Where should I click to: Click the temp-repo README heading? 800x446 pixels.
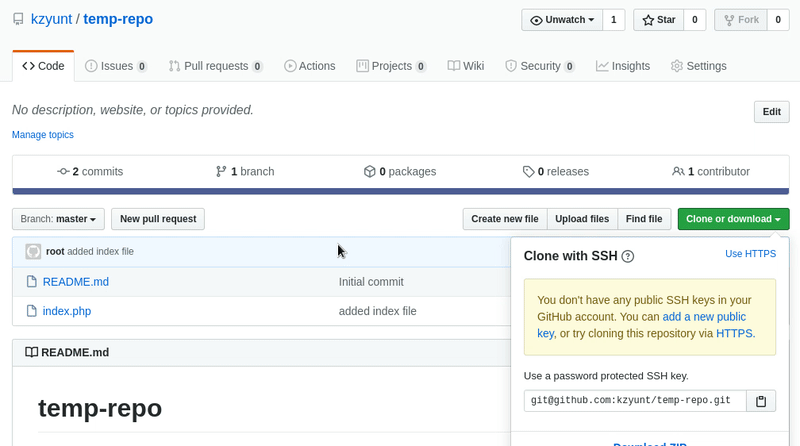(x=100, y=408)
